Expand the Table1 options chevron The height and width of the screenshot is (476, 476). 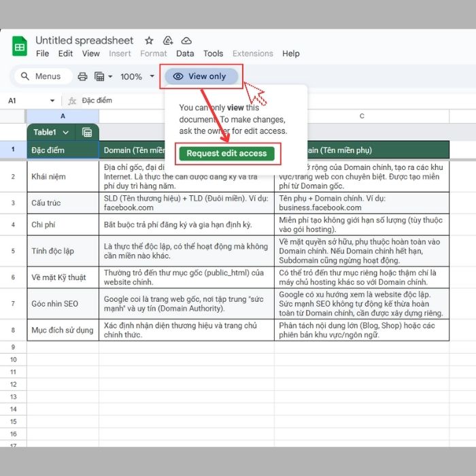(65, 133)
